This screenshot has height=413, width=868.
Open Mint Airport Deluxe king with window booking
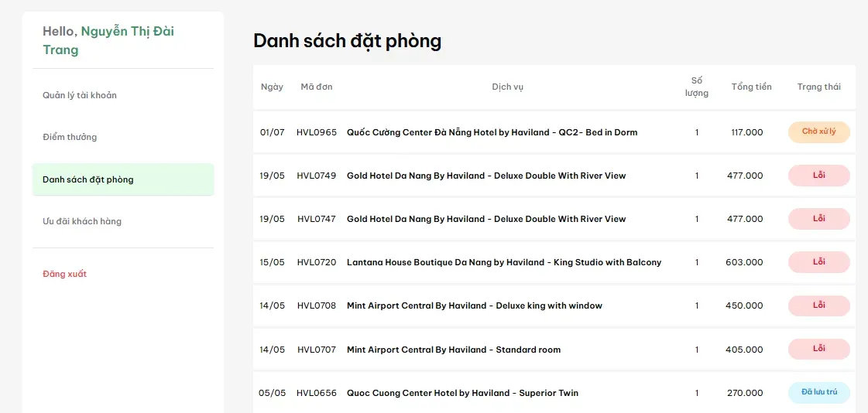pos(554,305)
